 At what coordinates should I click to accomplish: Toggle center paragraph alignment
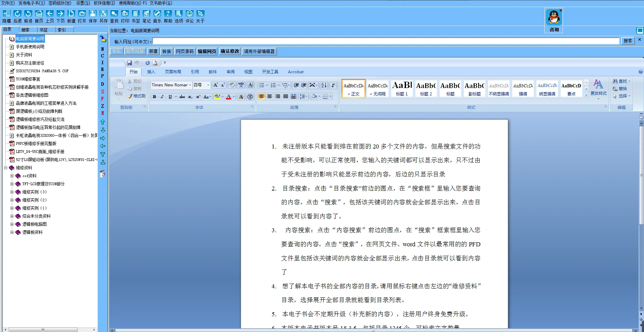tap(270, 96)
